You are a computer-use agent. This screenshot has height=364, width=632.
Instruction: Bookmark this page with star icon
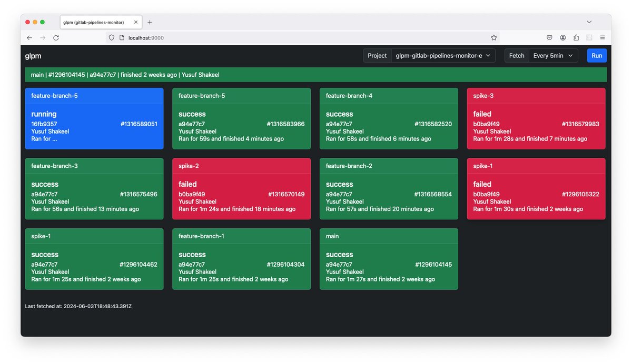click(493, 38)
